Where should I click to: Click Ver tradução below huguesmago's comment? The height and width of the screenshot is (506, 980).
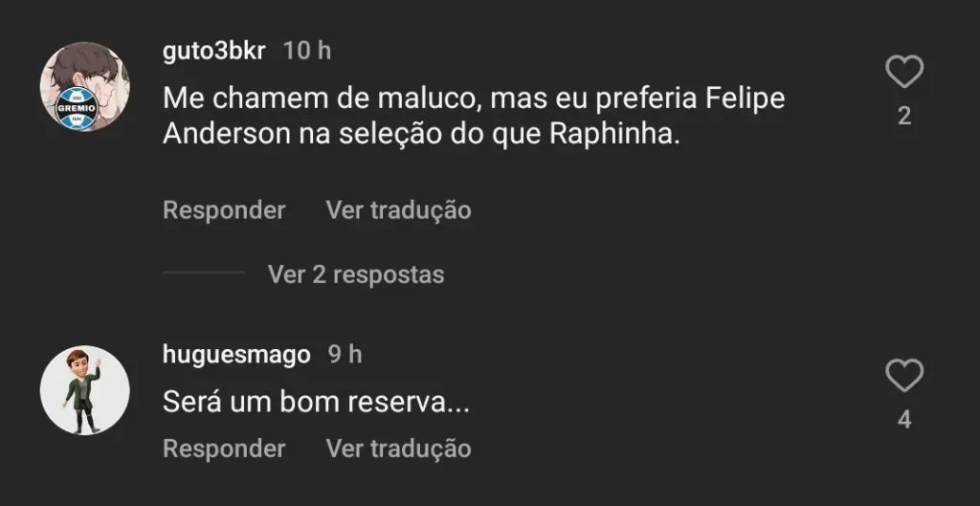[398, 448]
